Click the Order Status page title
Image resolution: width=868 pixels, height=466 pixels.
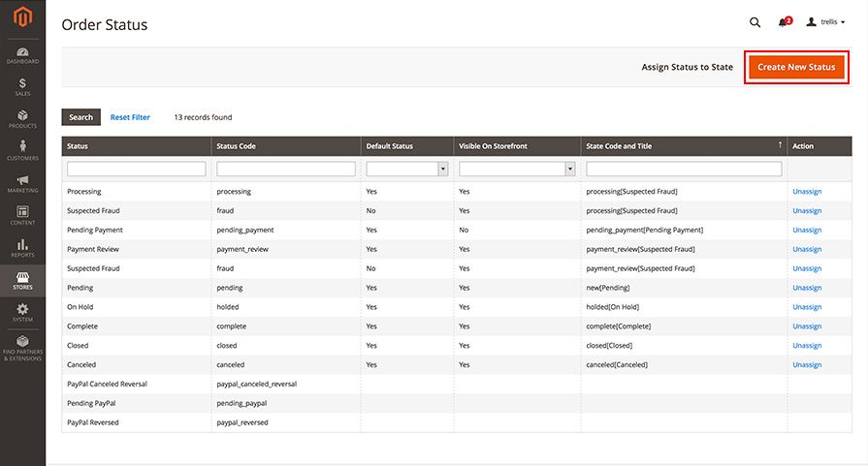105,25
